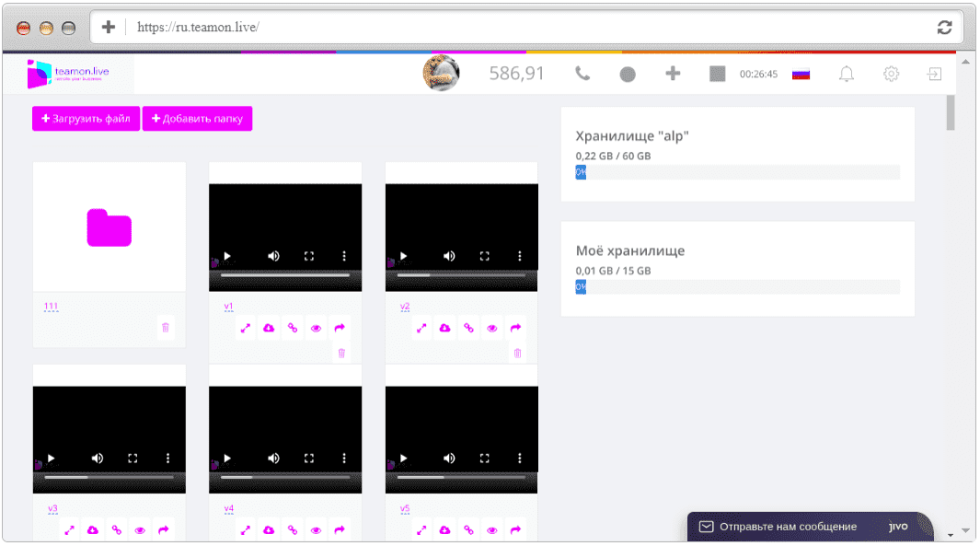This screenshot has height=546, width=980.
Task: Open the notifications bell
Action: tap(847, 74)
